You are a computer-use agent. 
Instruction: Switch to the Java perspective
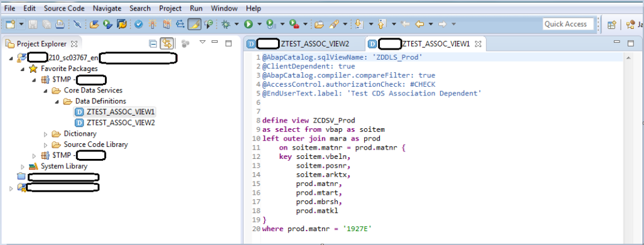[x=635, y=24]
